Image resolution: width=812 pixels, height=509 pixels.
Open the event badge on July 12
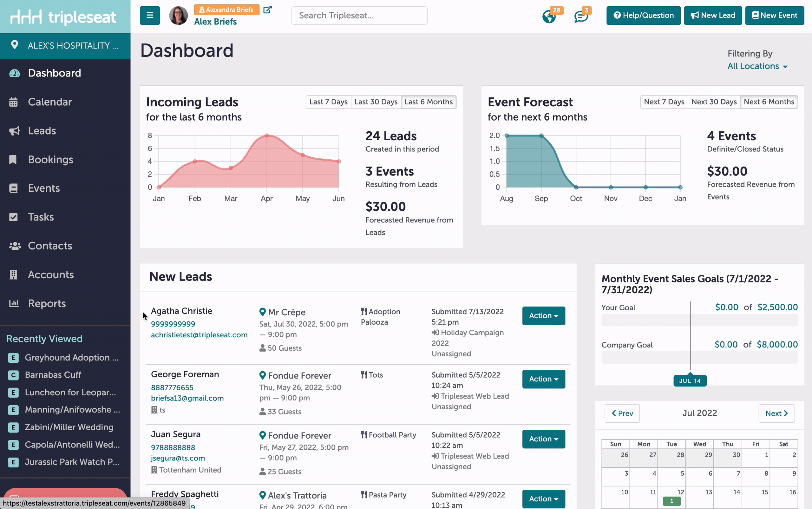point(672,501)
